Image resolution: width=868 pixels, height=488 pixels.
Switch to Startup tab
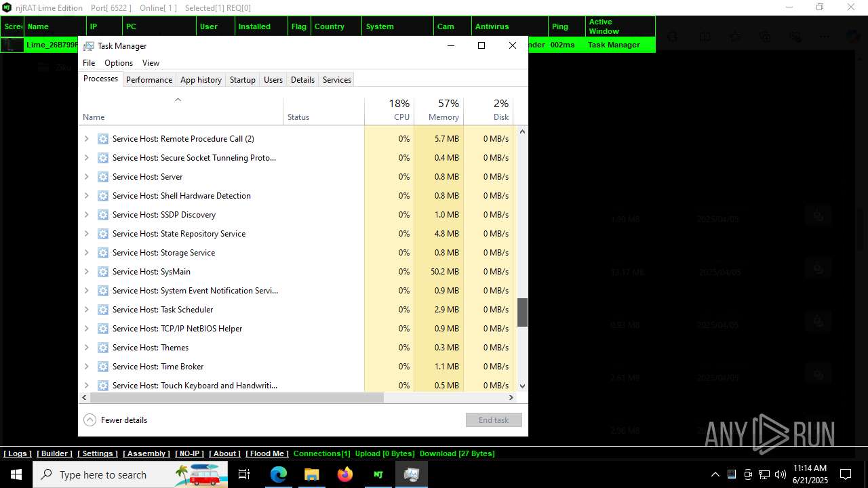243,80
